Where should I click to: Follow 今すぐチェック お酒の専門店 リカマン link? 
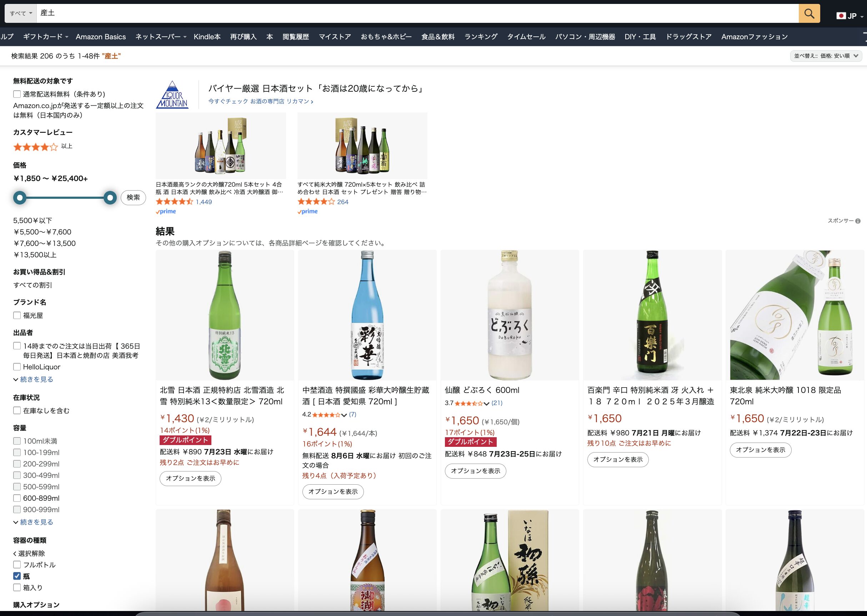pos(261,101)
